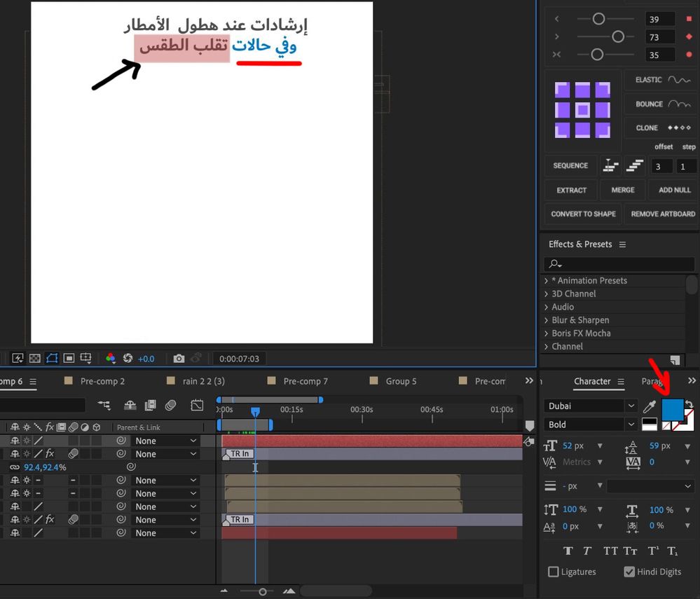This screenshot has width=700, height=599.
Task: Click the first sequence stagger icon beside SEQUENCE
Action: 611,165
